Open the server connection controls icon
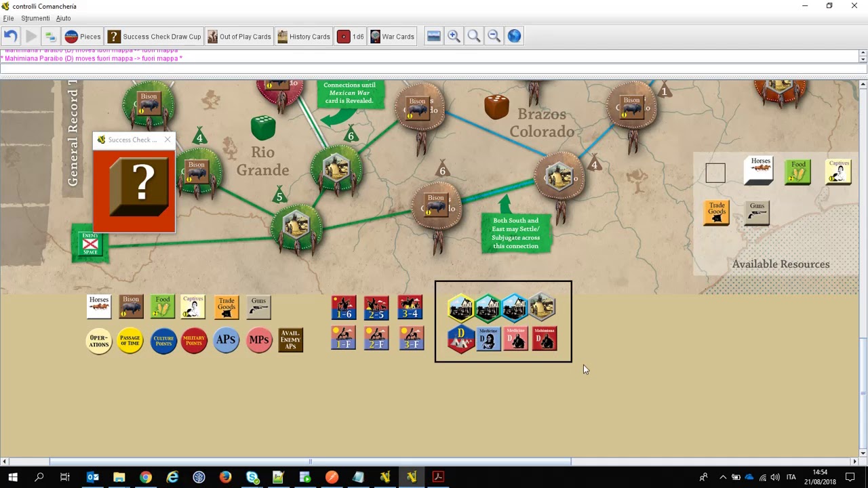The height and width of the screenshot is (488, 868). click(x=50, y=37)
